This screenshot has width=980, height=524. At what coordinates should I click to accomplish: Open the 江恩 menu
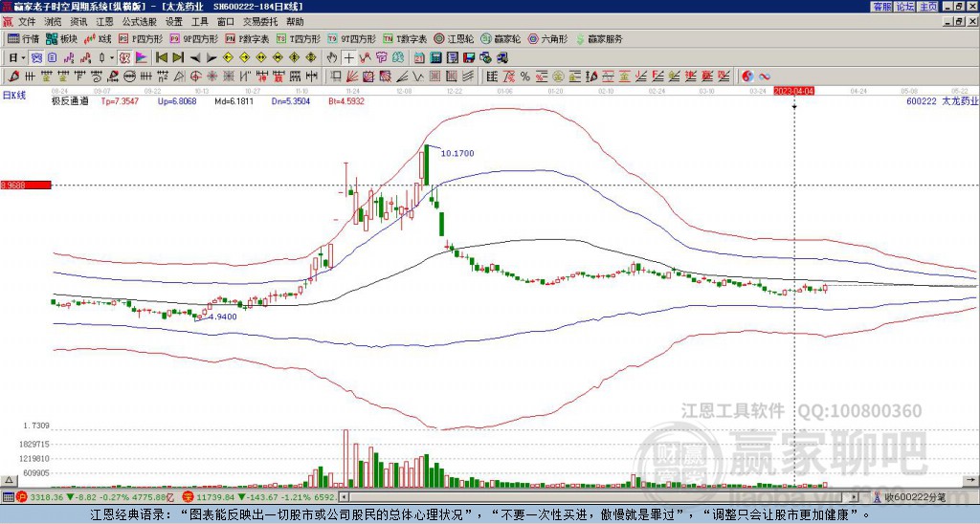click(x=104, y=22)
